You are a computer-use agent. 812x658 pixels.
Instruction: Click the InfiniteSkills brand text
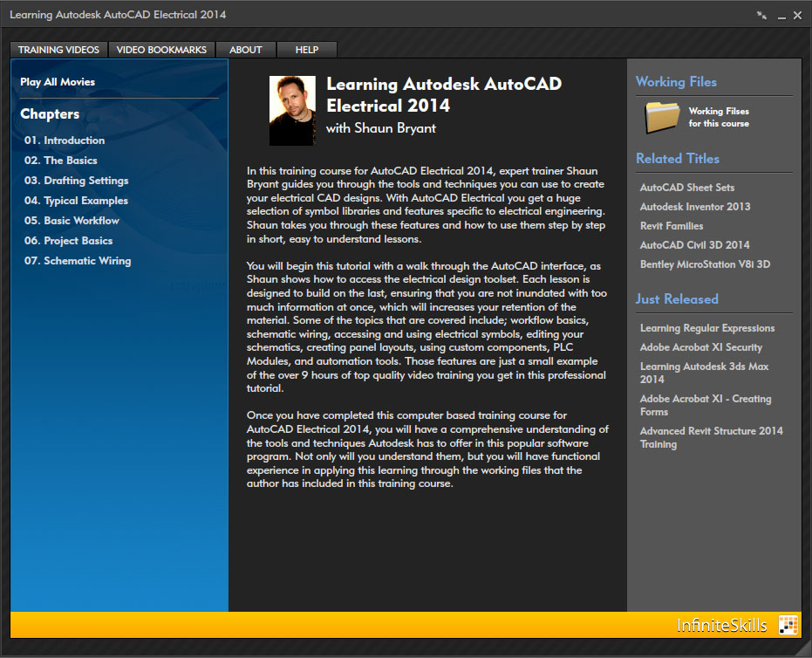[x=722, y=626]
